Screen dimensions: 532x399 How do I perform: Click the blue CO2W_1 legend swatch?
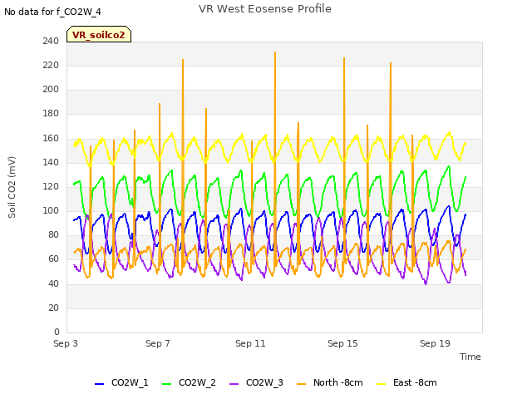pos(99,384)
